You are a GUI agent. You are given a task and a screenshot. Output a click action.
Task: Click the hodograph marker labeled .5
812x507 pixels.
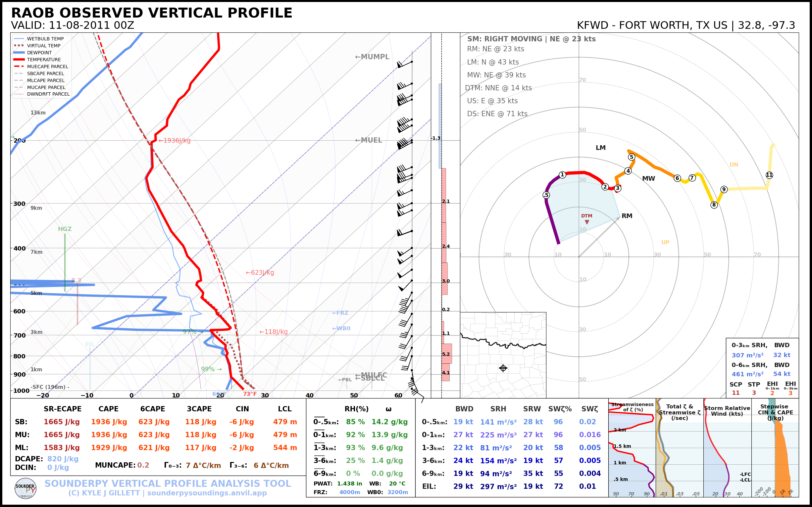pyautogui.click(x=546, y=195)
